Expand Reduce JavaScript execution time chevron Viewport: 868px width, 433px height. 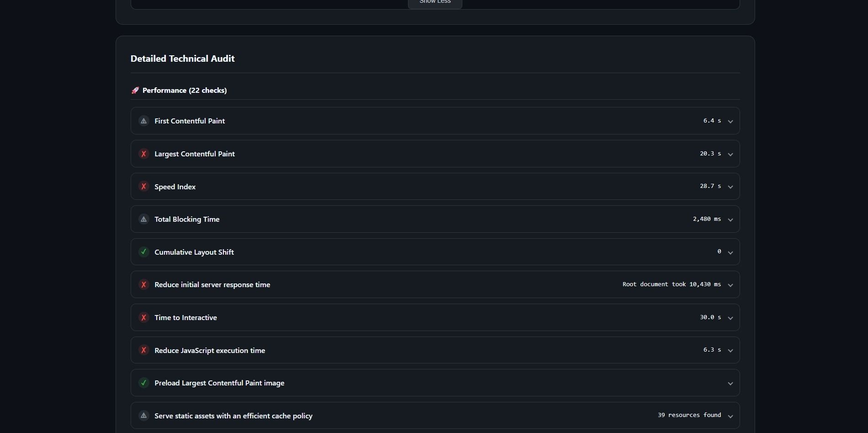coord(730,351)
